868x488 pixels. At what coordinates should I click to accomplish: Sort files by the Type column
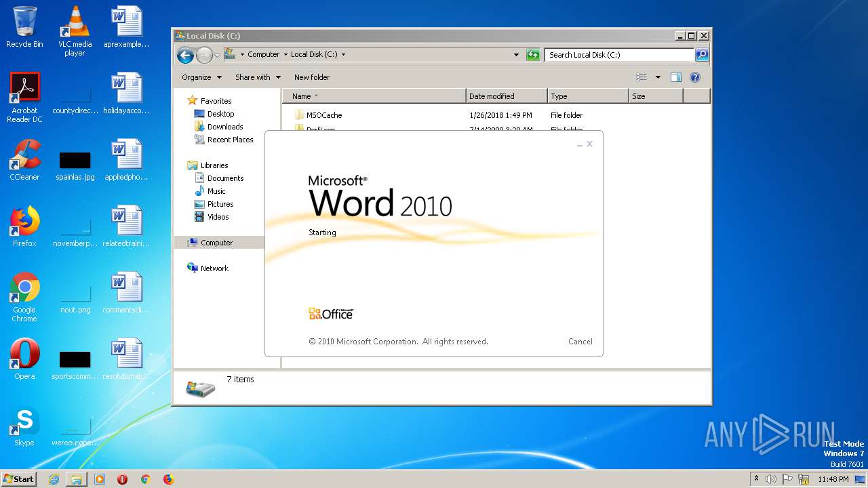588,96
